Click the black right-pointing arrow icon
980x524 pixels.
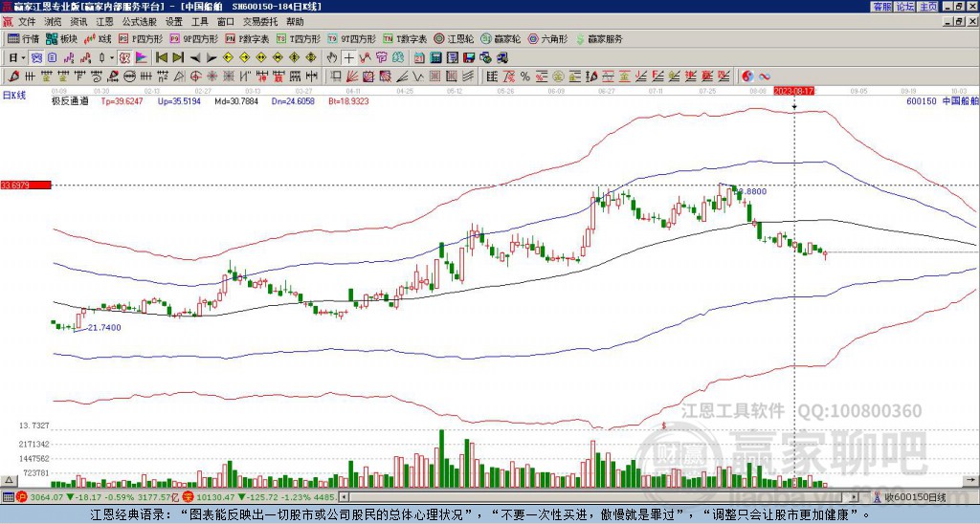[x=212, y=58]
